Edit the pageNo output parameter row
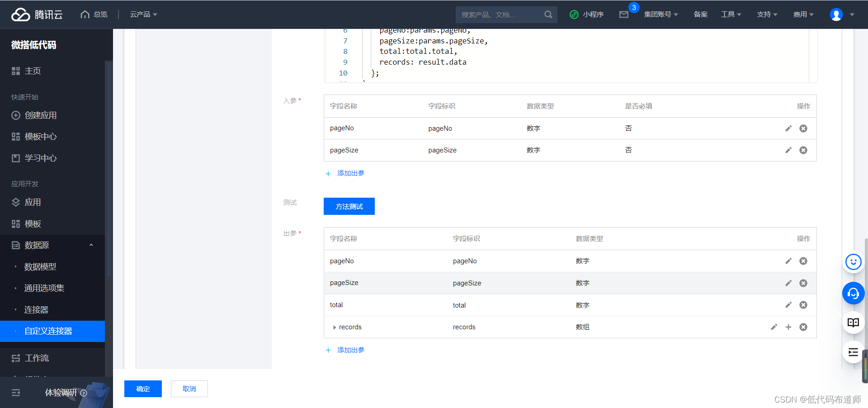Screen dimensions: 868x408 tap(788, 261)
